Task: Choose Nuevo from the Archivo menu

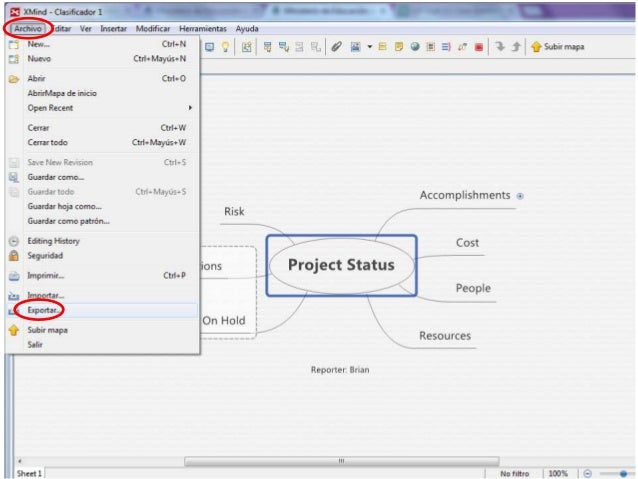Action: 102,59
